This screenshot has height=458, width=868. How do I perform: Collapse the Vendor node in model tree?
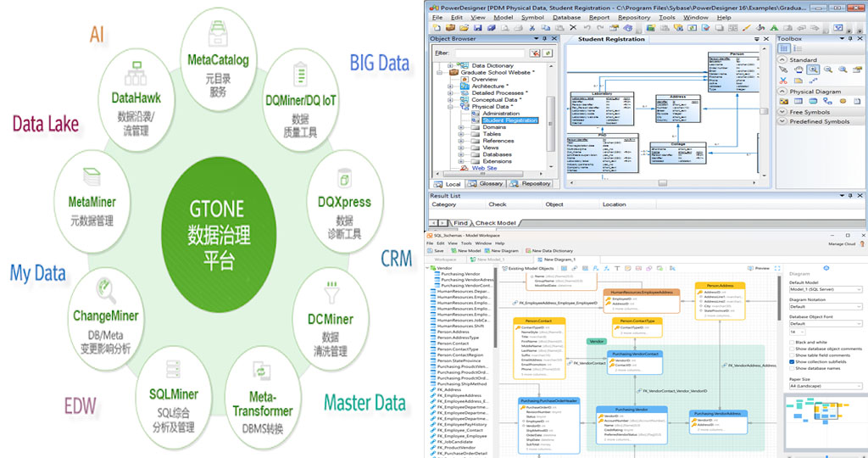427,268
